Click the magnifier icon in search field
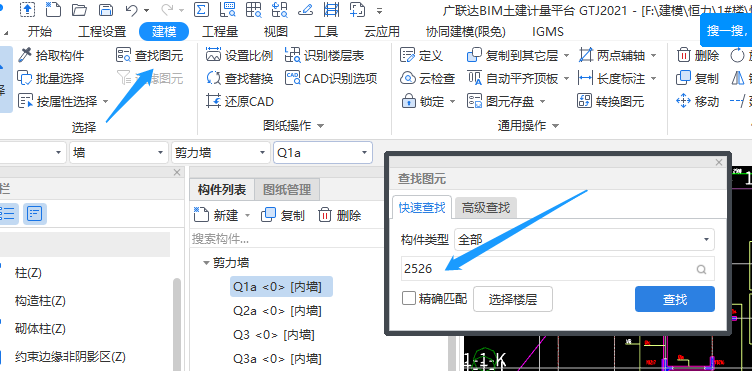The height and width of the screenshot is (371, 752). pos(701,269)
